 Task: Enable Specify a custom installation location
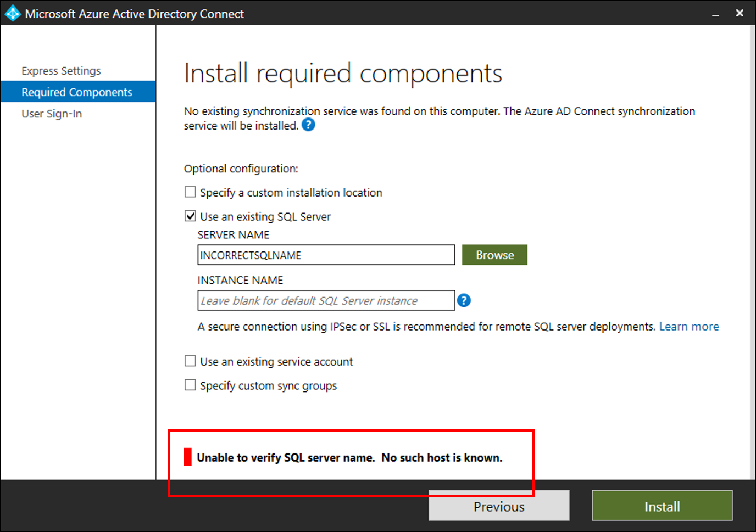[190, 192]
